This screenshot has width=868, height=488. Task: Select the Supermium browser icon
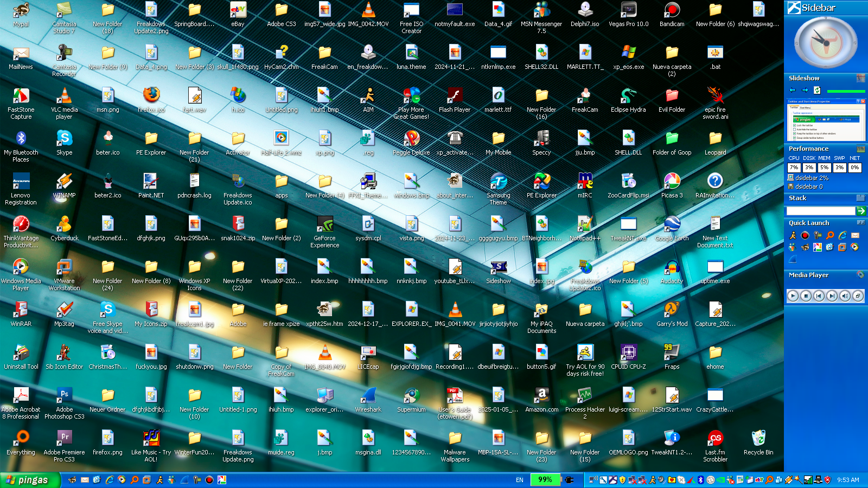point(411,400)
